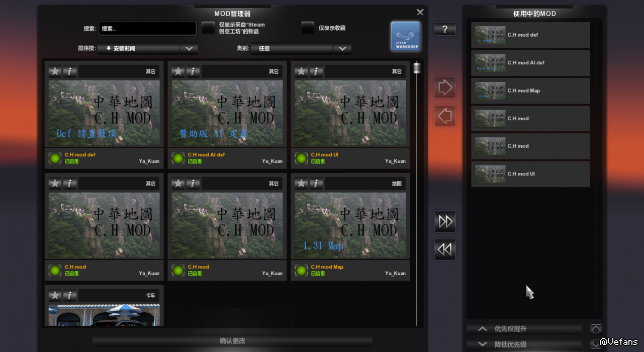Open the category dropdown arrow
This screenshot has height=352, width=644.
pyautogui.click(x=342, y=49)
